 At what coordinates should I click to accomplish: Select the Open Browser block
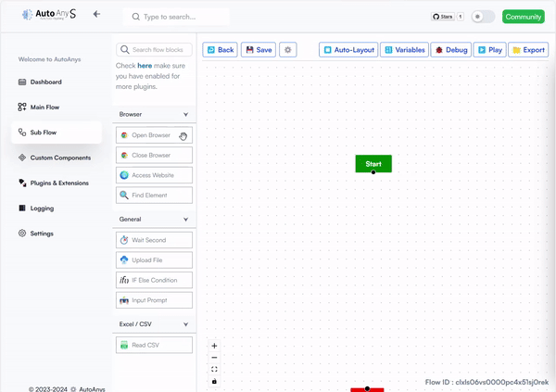pos(154,135)
